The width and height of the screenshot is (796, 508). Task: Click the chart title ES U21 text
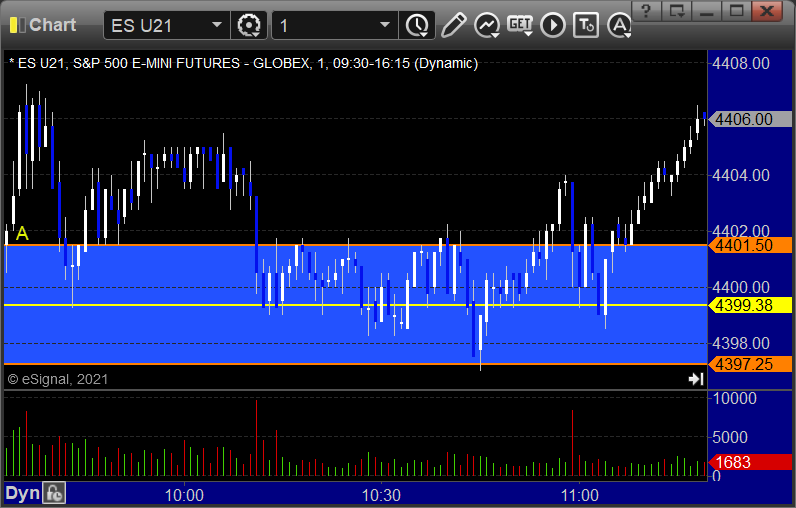244,63
